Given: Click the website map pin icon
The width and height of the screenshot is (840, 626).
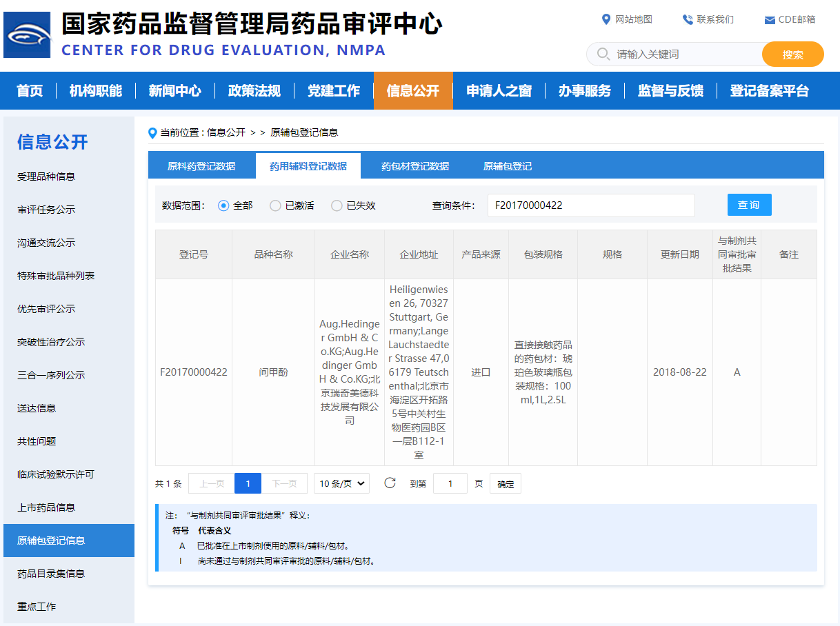Looking at the screenshot, I should point(606,19).
